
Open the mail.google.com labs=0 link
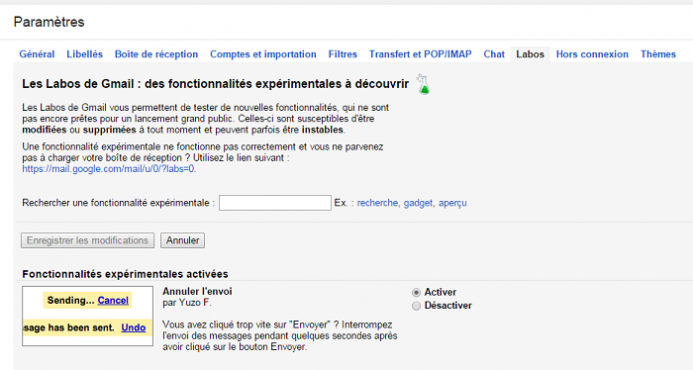[108, 169]
